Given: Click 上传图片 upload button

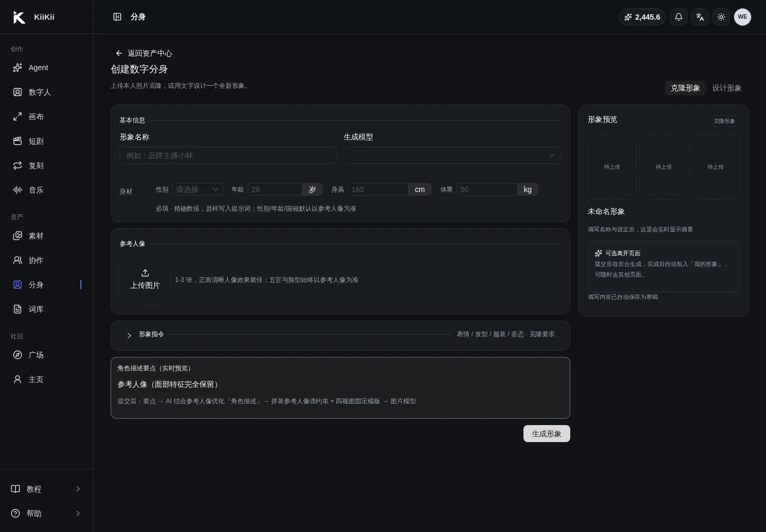Looking at the screenshot, I should (145, 280).
